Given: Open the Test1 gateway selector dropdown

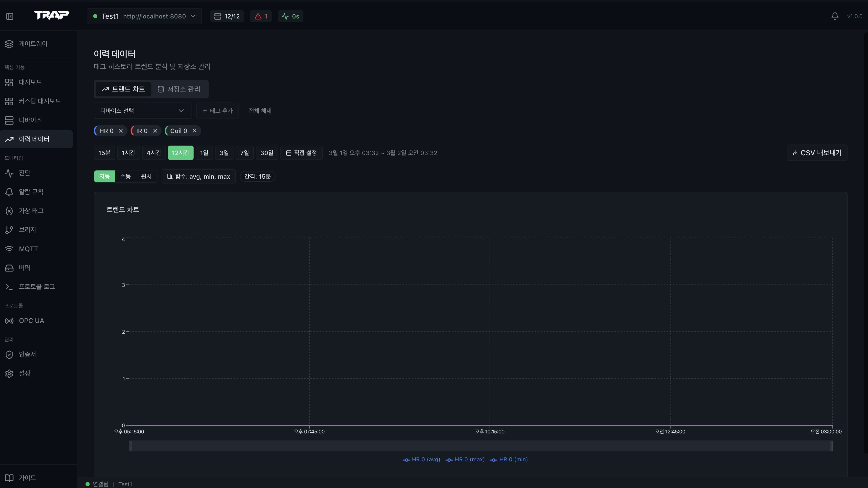Looking at the screenshot, I should [145, 16].
